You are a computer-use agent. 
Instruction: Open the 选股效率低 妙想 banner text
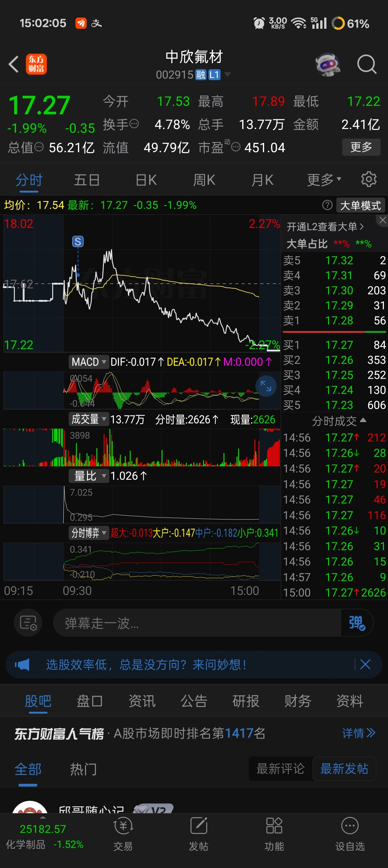[x=146, y=664]
